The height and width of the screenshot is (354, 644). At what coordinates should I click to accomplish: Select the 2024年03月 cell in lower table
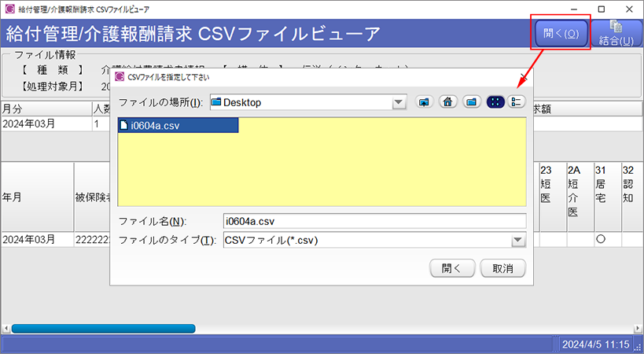(38, 239)
